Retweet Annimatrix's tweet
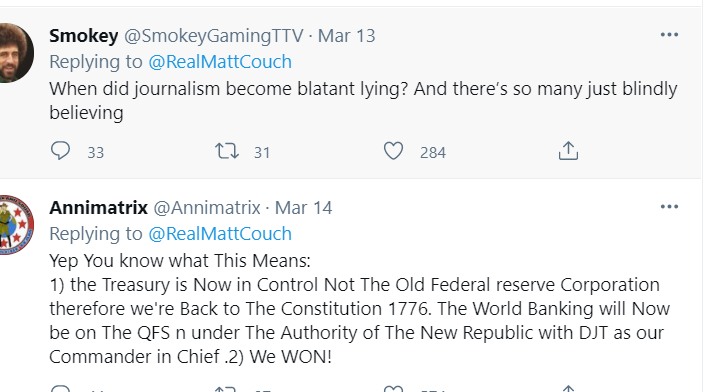Image resolution: width=715 pixels, height=392 pixels. pos(227,388)
